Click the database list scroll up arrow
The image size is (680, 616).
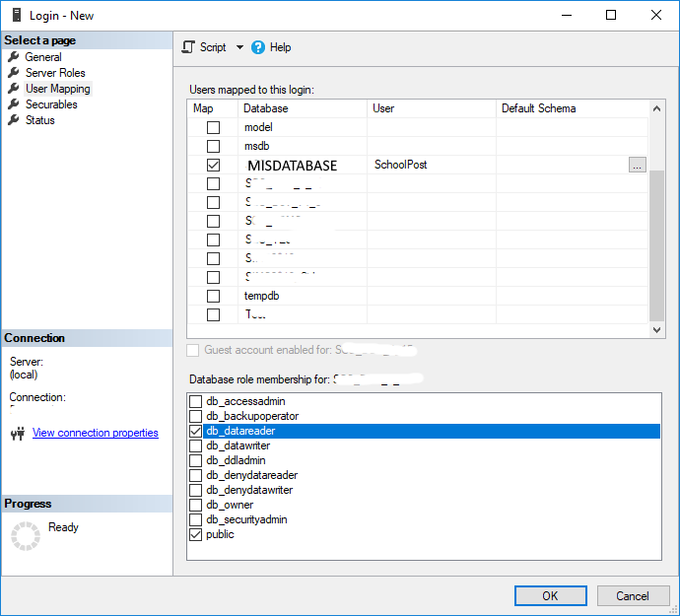pyautogui.click(x=656, y=108)
